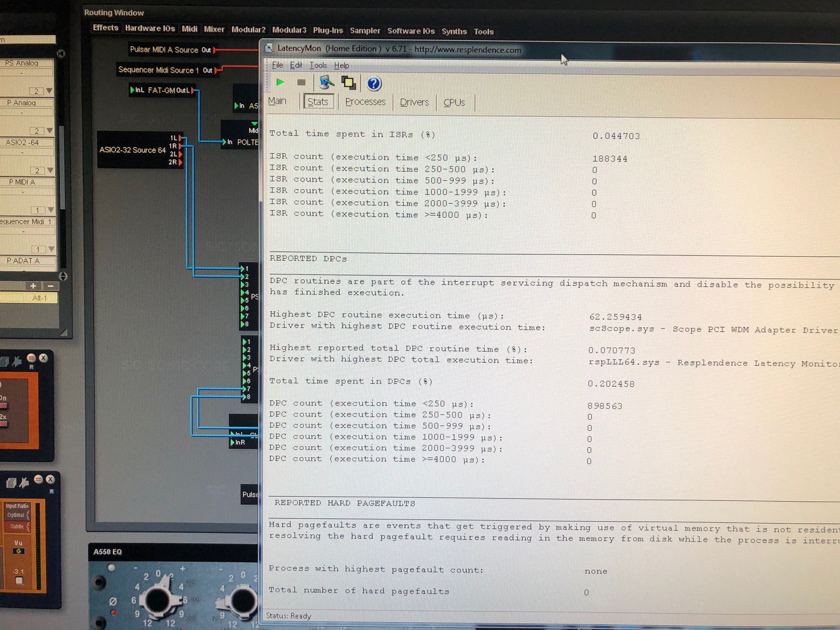
Task: Click the LatencyMon title bar app icon
Action: click(x=269, y=48)
